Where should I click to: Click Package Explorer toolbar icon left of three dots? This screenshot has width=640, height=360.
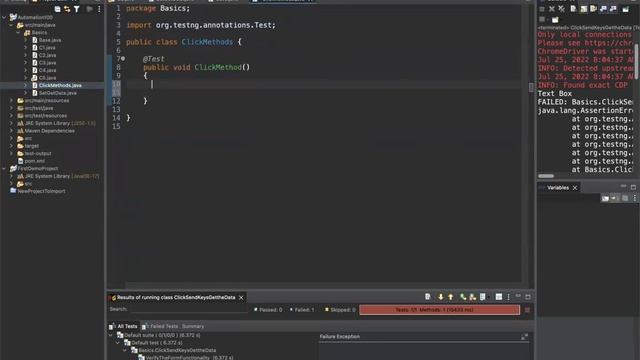[x=89, y=9]
